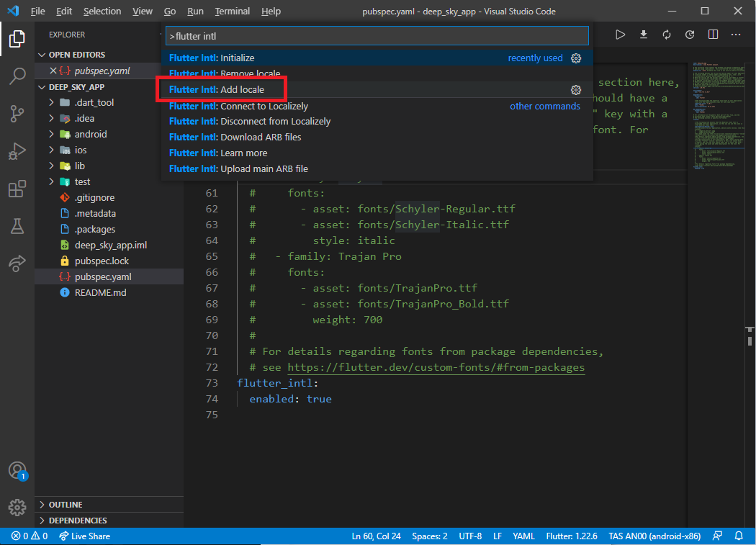
Task: Click YAML language mode in status bar
Action: [523, 536]
